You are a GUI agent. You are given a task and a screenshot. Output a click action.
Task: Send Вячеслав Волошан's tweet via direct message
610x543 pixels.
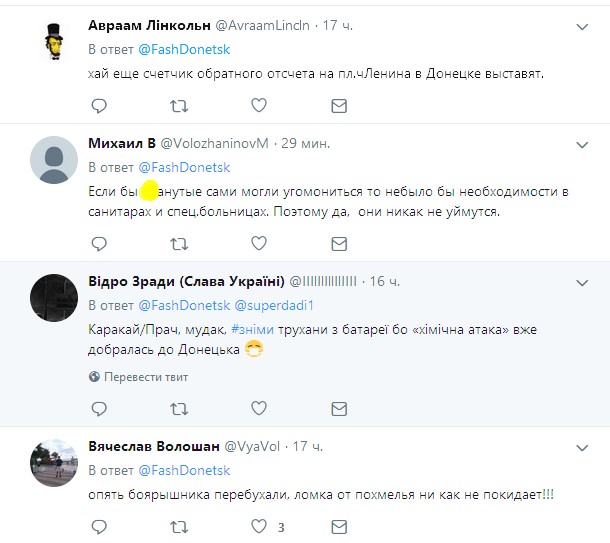[339, 526]
